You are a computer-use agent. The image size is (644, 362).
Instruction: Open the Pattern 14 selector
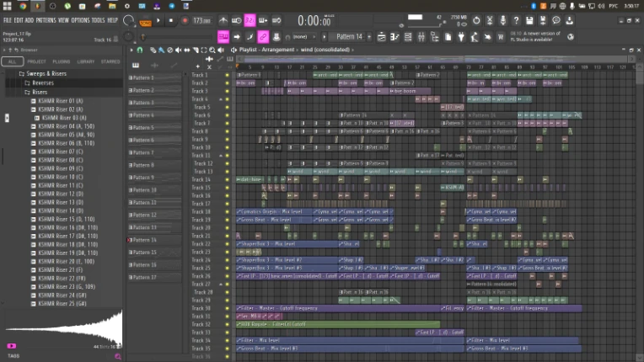click(x=349, y=37)
